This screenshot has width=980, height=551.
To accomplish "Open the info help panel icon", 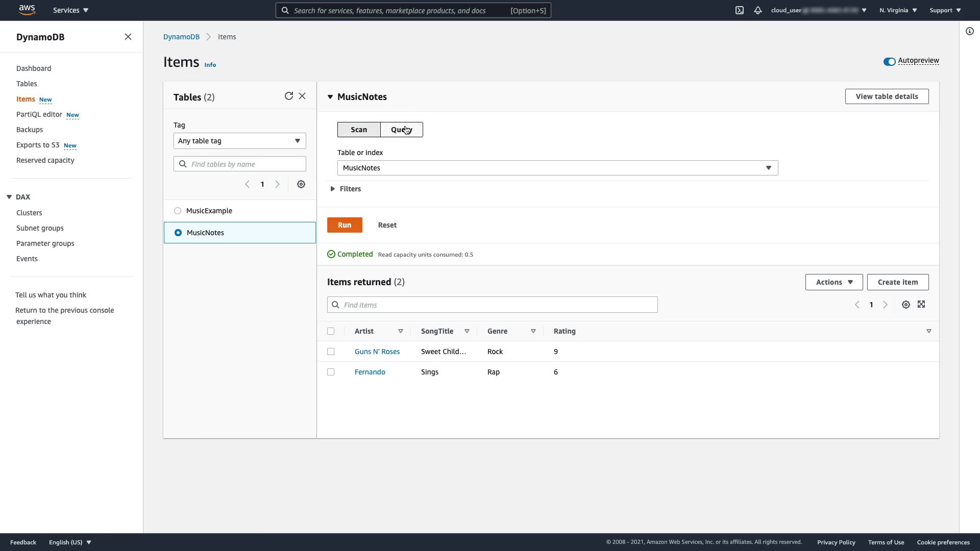I will (969, 31).
